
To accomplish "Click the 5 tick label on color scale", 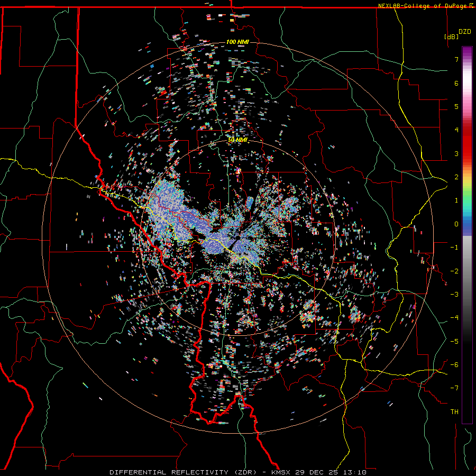I will tap(456, 106).
